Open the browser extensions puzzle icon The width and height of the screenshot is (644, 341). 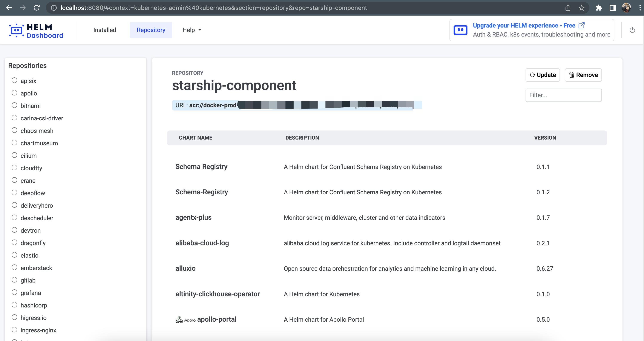click(x=599, y=8)
